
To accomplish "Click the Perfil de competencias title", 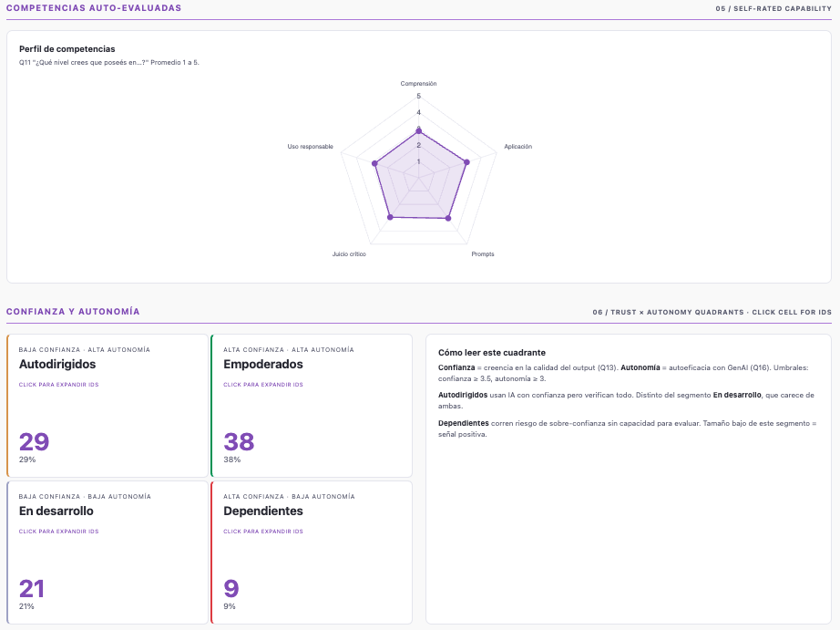I will (x=67, y=49).
